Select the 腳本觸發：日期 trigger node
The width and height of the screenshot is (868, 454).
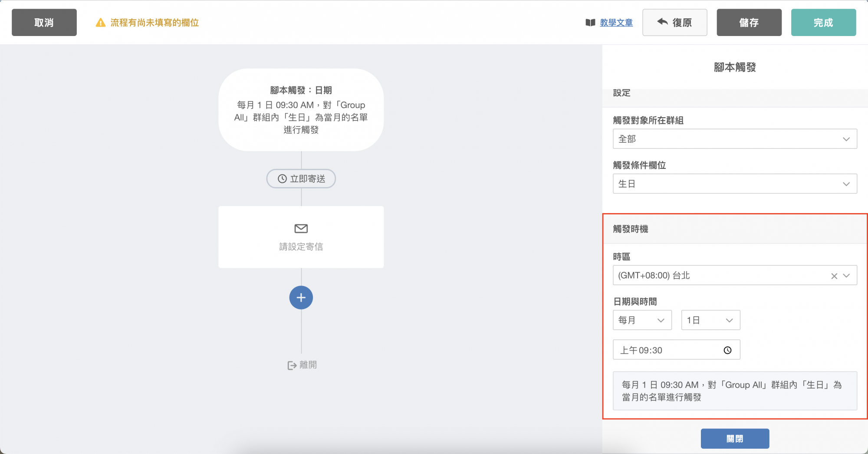[301, 110]
